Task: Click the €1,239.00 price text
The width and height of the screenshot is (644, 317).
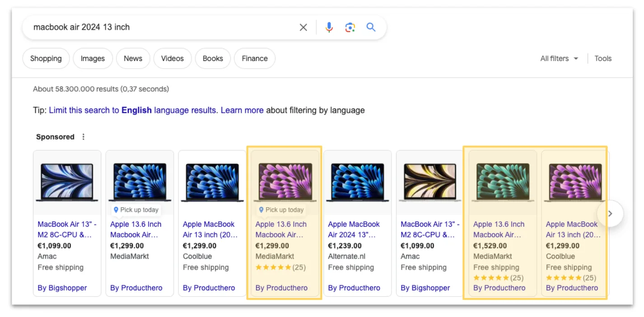Action: point(345,246)
